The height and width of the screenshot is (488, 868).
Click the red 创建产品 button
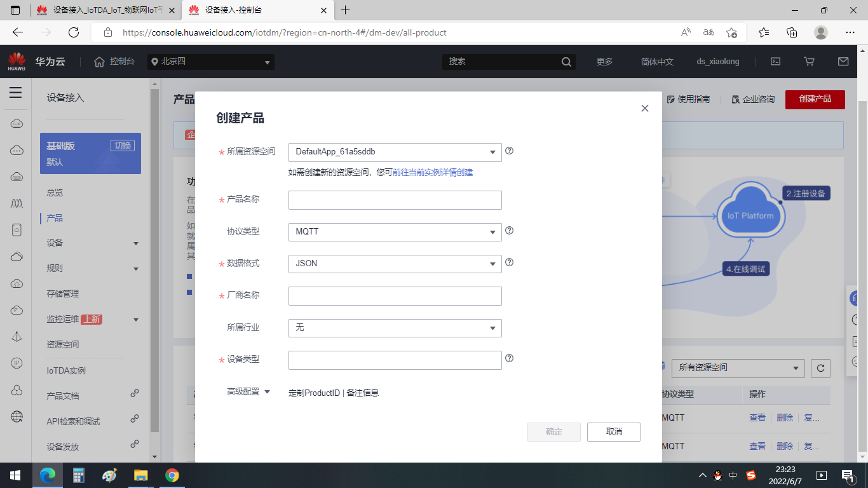click(815, 99)
